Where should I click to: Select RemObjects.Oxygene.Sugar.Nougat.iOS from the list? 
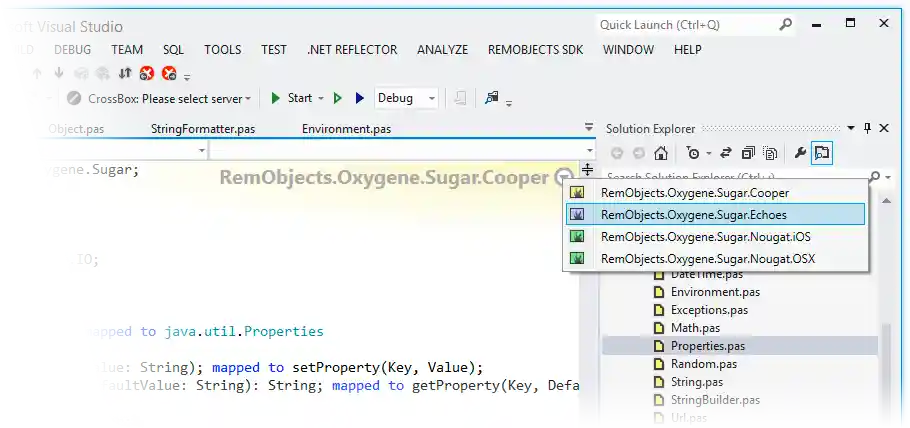pyautogui.click(x=705, y=237)
